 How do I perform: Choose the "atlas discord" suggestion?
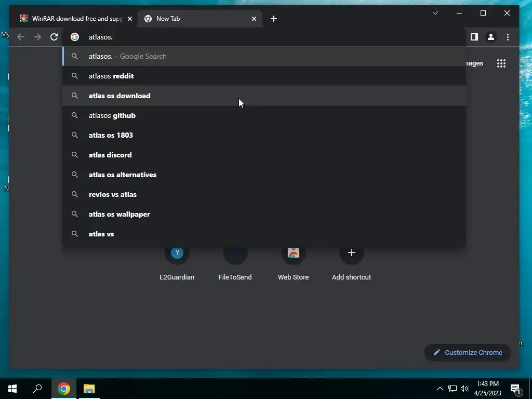pos(264,155)
